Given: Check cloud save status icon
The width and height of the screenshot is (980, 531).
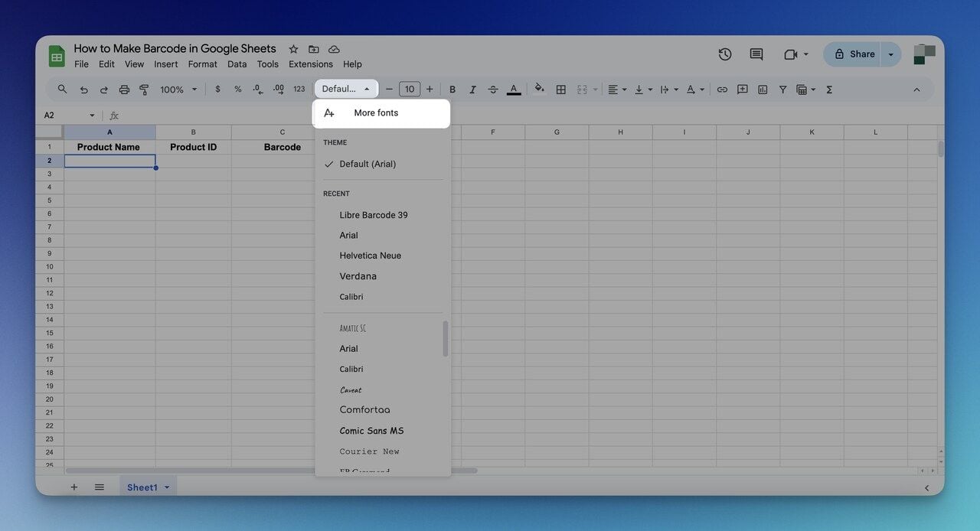Looking at the screenshot, I should (x=334, y=49).
